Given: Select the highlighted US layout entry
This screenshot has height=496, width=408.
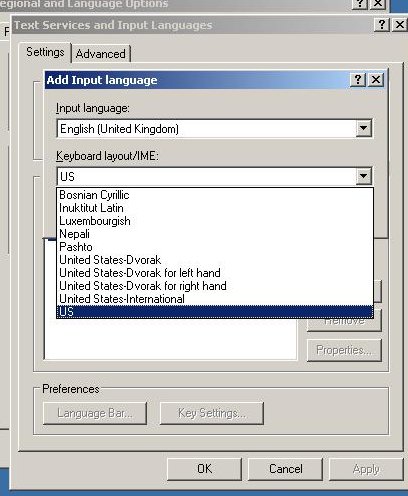Looking at the screenshot, I should 215,312.
